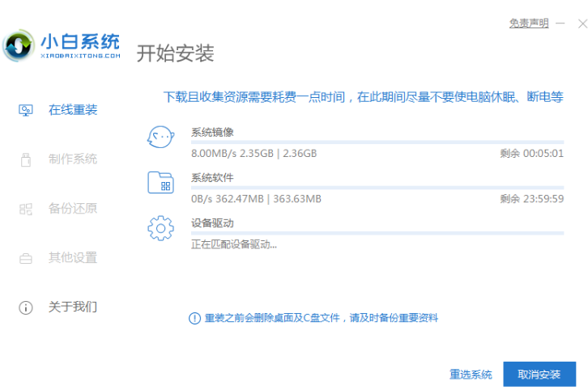The width and height of the screenshot is (588, 390).
Task: Click the 系统镜像 chat-face icon
Action: pos(160,136)
